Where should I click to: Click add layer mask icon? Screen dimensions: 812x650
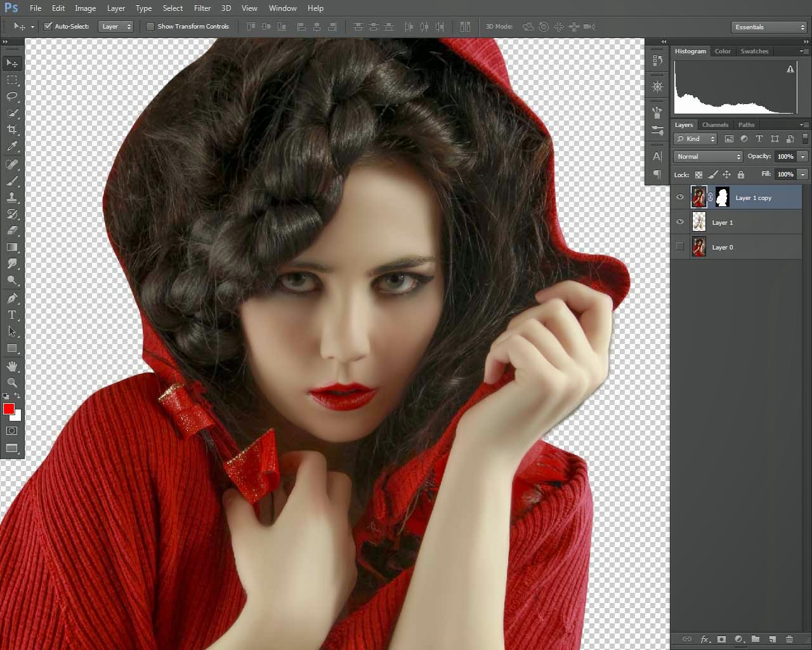[721, 639]
